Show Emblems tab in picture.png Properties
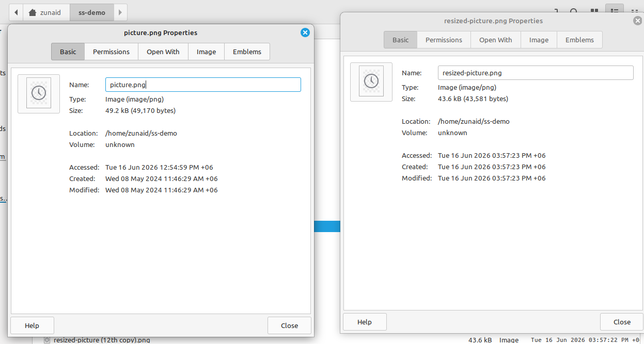 (x=247, y=52)
